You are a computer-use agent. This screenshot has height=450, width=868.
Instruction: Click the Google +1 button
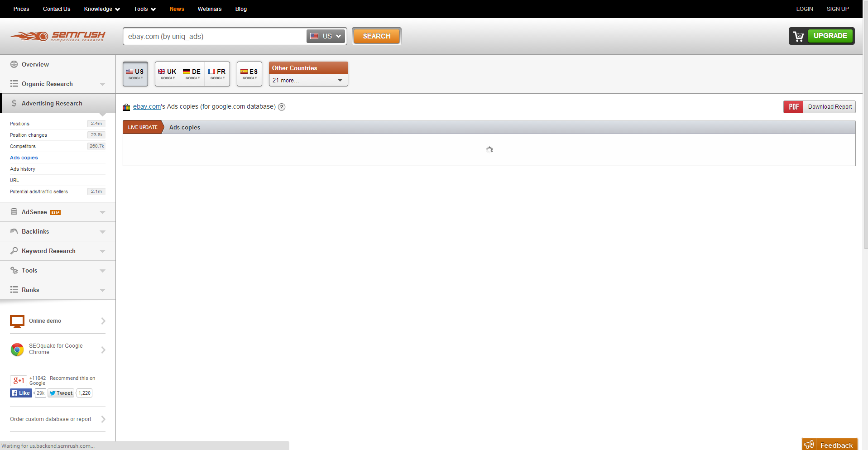point(19,381)
